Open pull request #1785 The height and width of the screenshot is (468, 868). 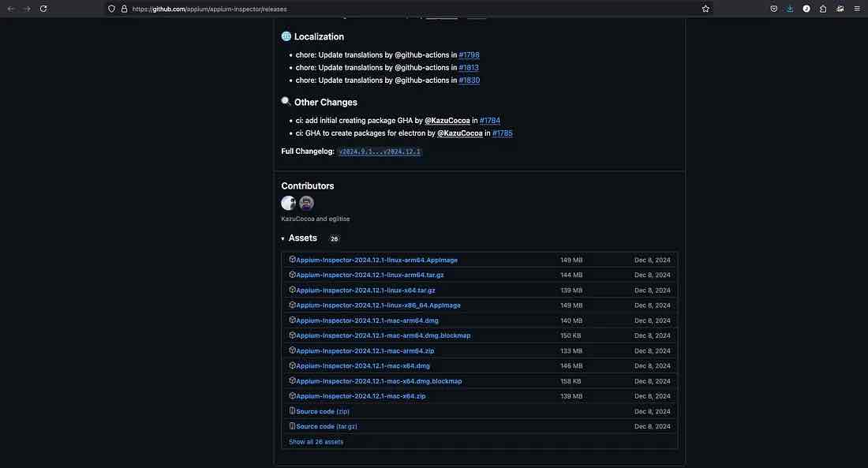502,133
